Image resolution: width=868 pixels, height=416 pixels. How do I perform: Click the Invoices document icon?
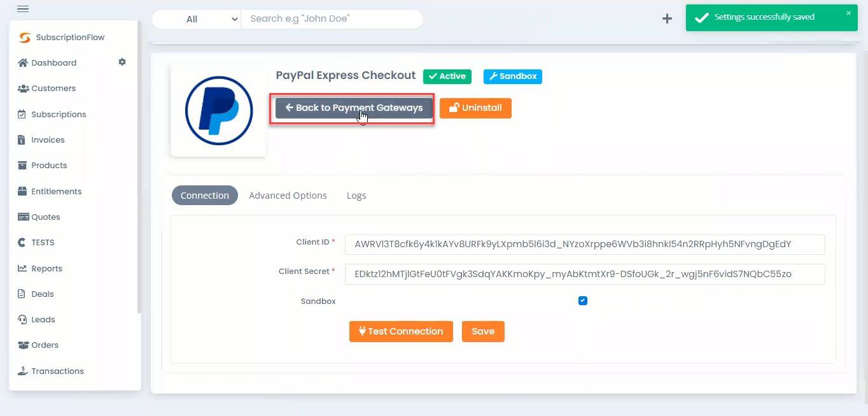[22, 140]
